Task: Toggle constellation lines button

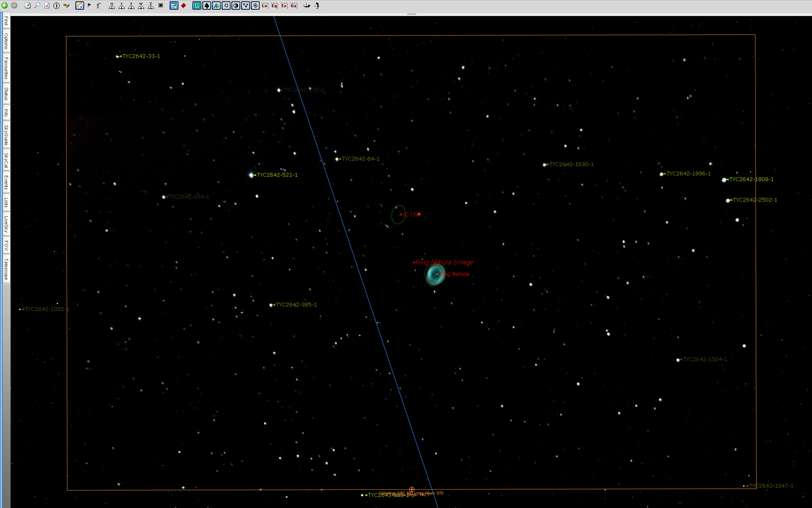Action: [246, 6]
